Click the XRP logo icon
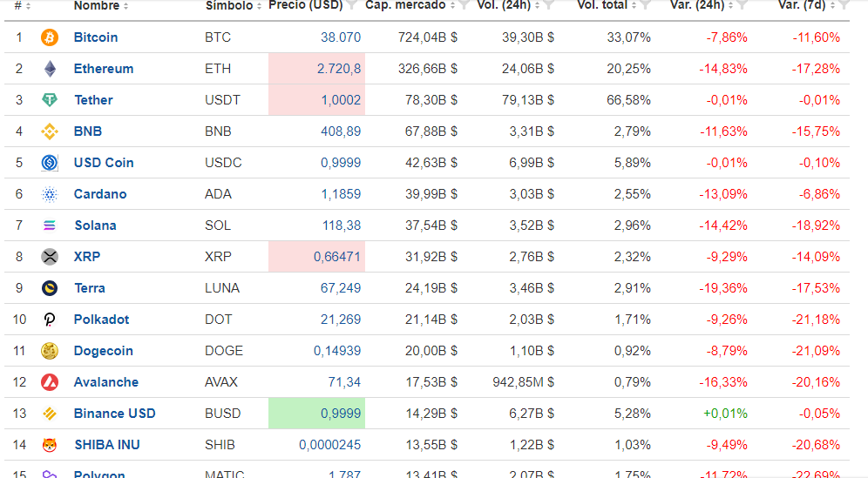Viewport: 868px width, 478px height. 50,257
